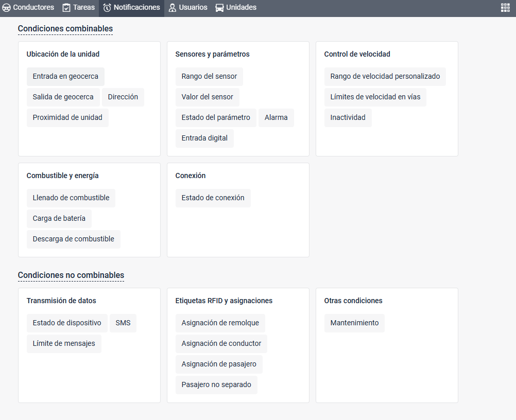Click the Unidades bus icon
516x420 pixels.
click(219, 8)
